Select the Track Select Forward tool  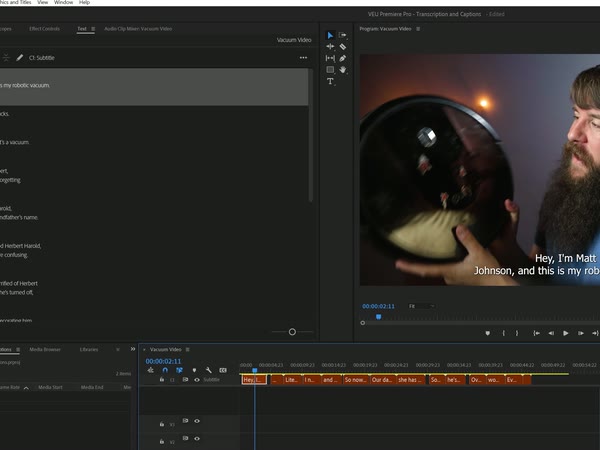pos(342,35)
